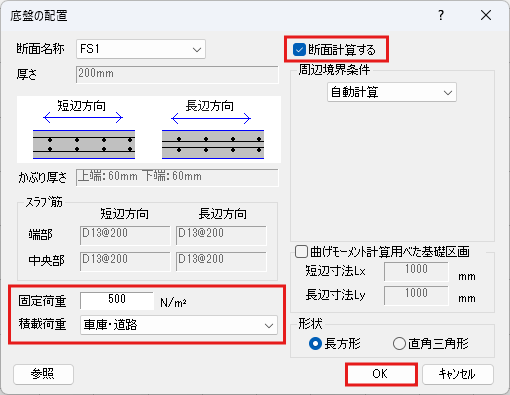Screen dimensions: 510x395
Task: Click the 形状 group label
Action: [310, 323]
